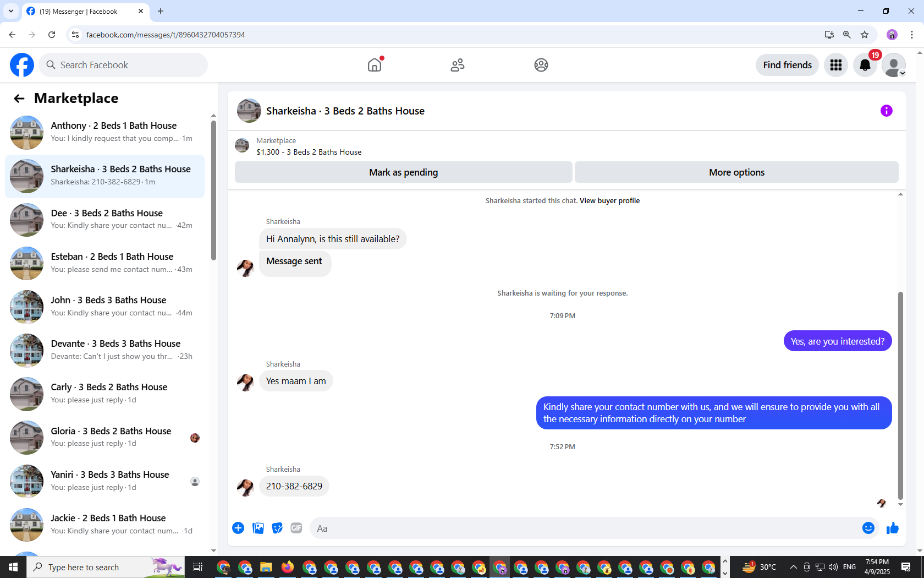Click the 'Yes maam I am' message
Screen dimensions: 924x578
coord(296,381)
